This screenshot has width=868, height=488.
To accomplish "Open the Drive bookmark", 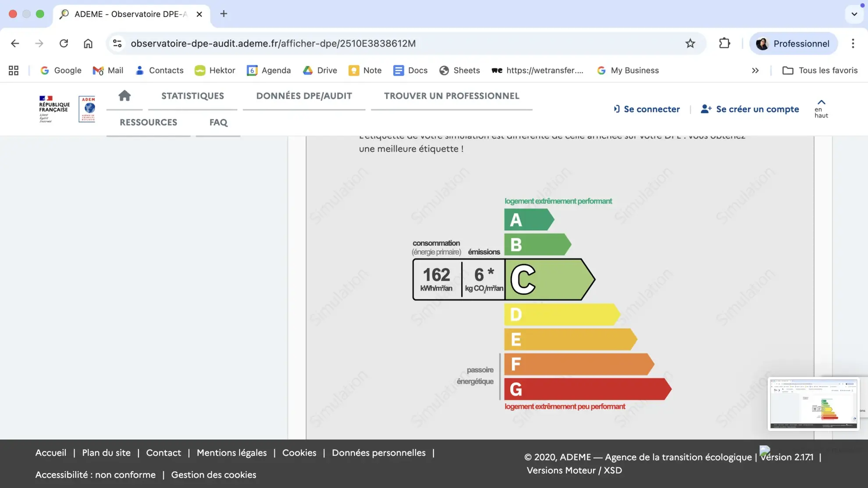I will (x=320, y=70).
